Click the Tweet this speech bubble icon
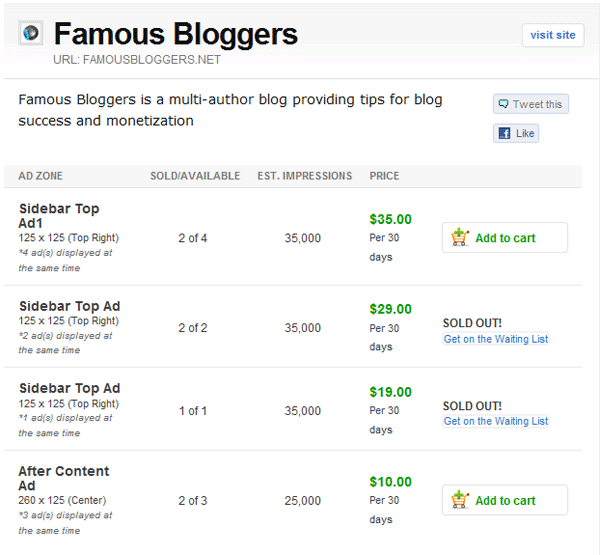Image resolution: width=600 pixels, height=555 pixels. pos(503,104)
